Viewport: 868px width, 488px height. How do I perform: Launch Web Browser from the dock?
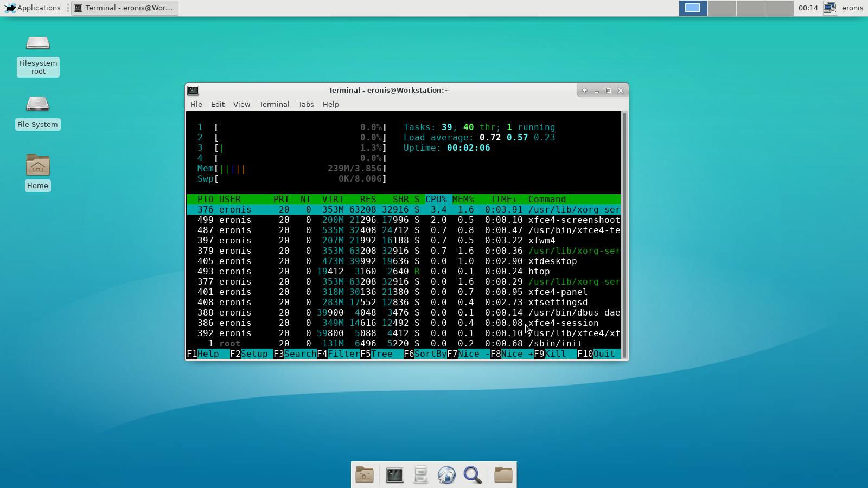coord(446,475)
